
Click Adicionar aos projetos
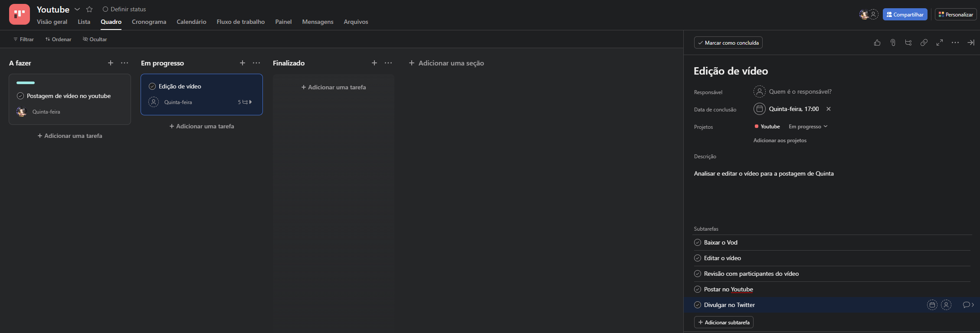click(780, 140)
